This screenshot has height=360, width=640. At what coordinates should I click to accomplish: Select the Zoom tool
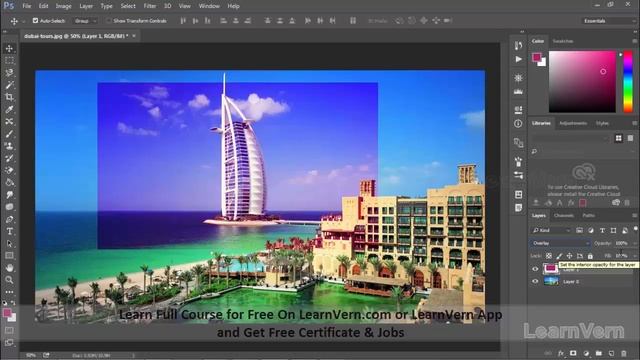click(x=9, y=280)
